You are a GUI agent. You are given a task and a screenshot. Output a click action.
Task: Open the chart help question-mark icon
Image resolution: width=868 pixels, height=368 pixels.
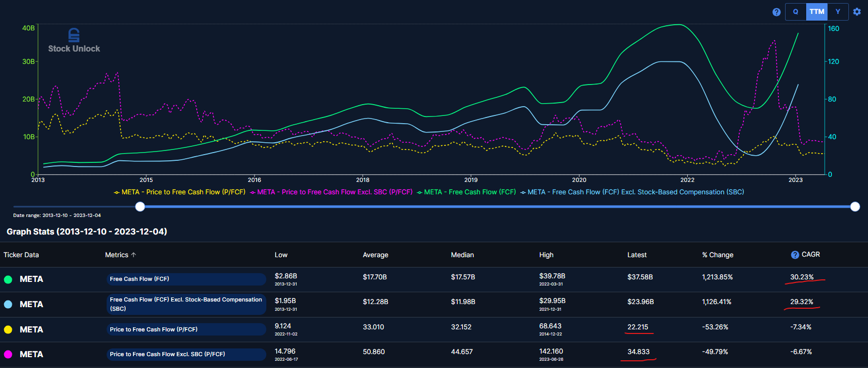tap(776, 12)
